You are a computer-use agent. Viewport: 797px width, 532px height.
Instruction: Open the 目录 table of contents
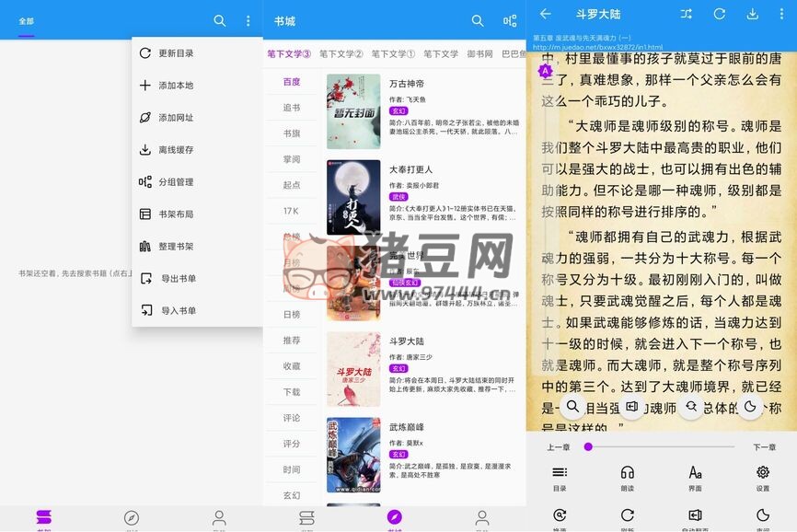click(560, 479)
